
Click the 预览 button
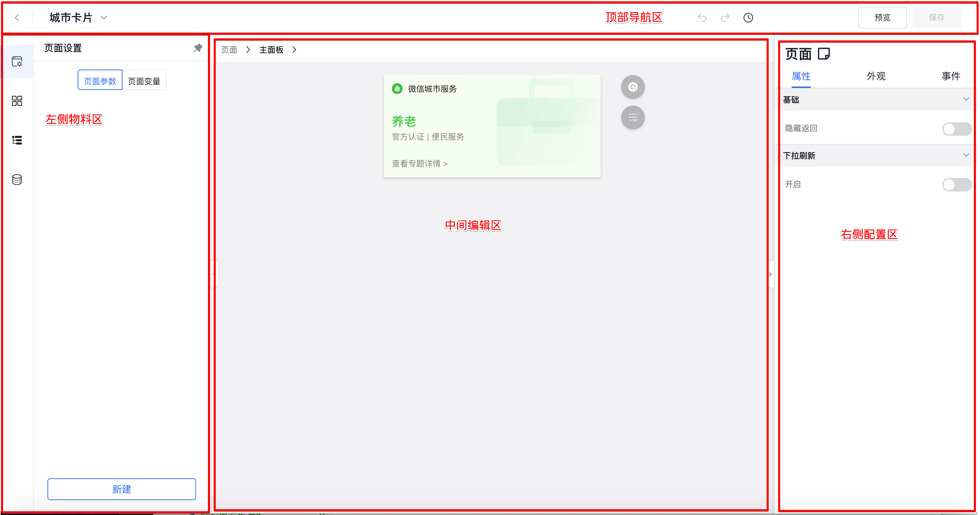point(882,18)
